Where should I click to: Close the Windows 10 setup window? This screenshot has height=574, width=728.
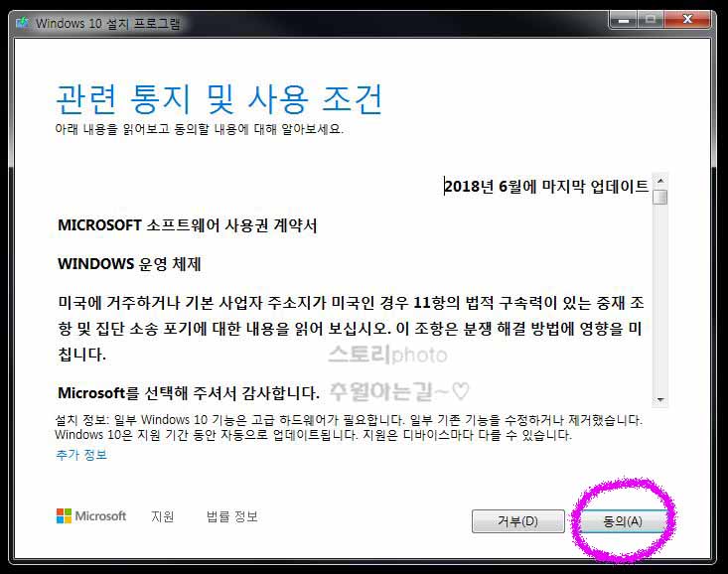(687, 20)
